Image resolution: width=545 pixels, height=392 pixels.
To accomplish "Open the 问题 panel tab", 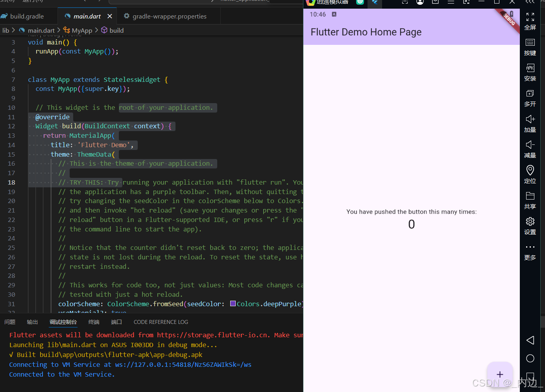I will (10, 322).
